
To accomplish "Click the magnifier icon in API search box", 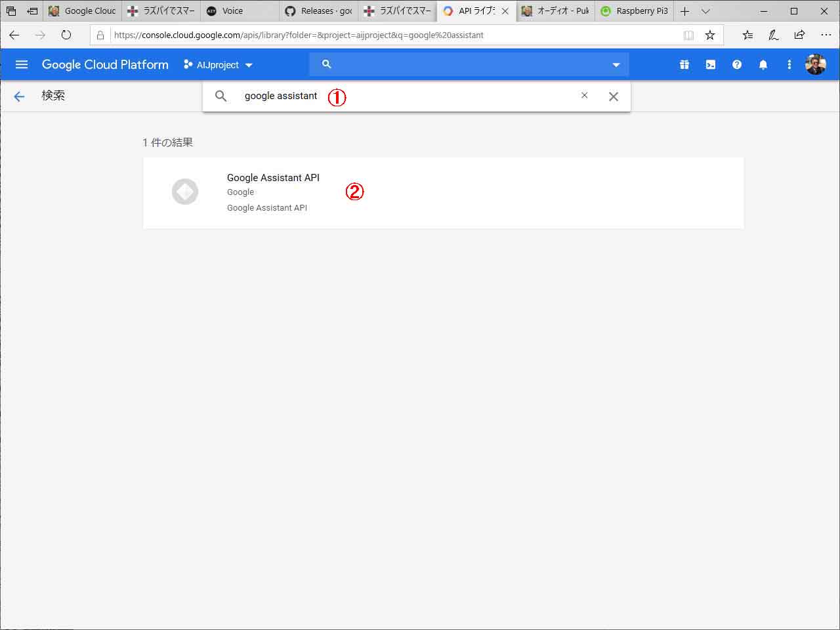I will click(x=221, y=96).
